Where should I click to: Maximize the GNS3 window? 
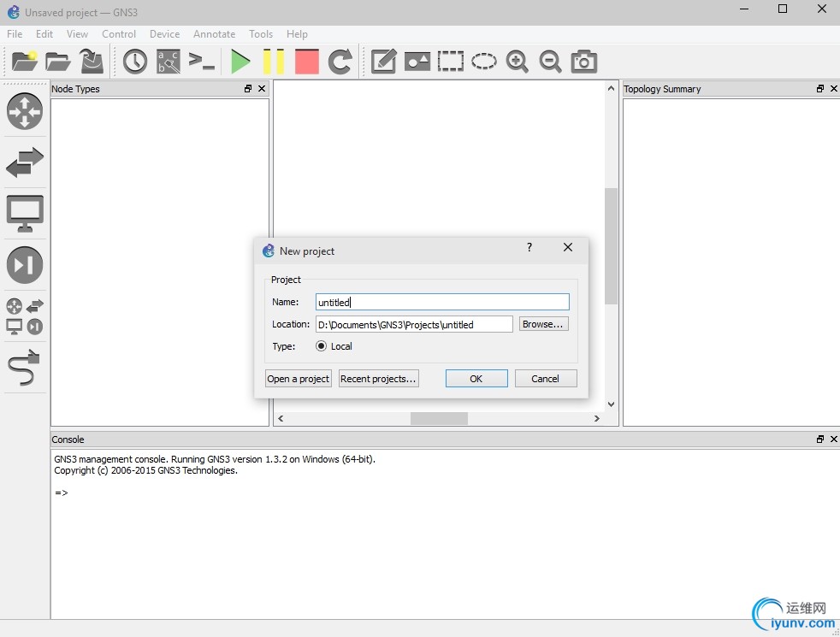pos(783,9)
